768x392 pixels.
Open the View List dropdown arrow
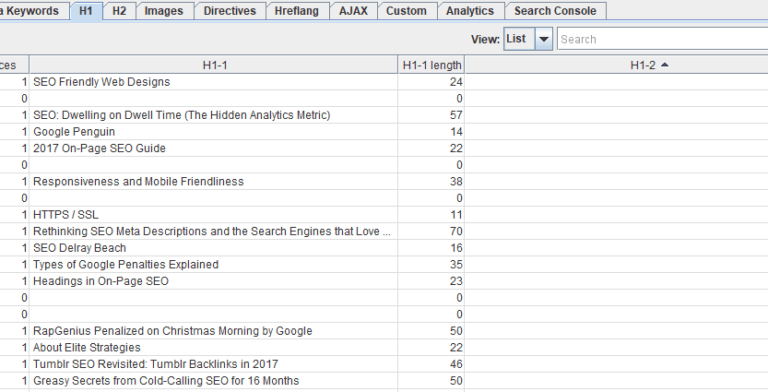pyautogui.click(x=544, y=39)
